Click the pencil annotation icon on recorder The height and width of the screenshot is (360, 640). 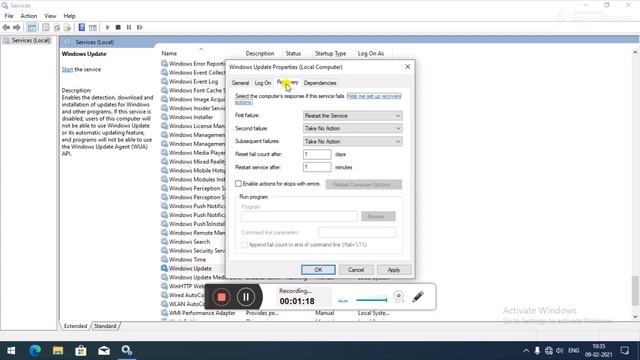click(418, 297)
